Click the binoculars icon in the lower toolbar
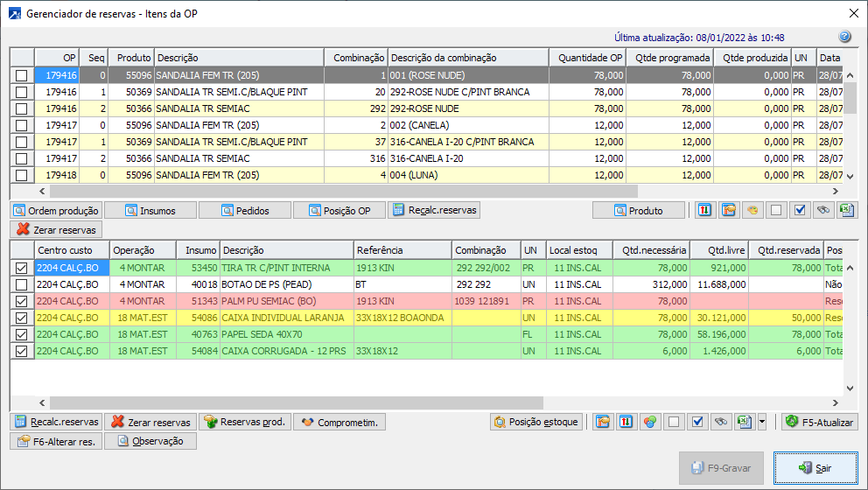Viewport: 868px width, 490px height. pos(721,422)
